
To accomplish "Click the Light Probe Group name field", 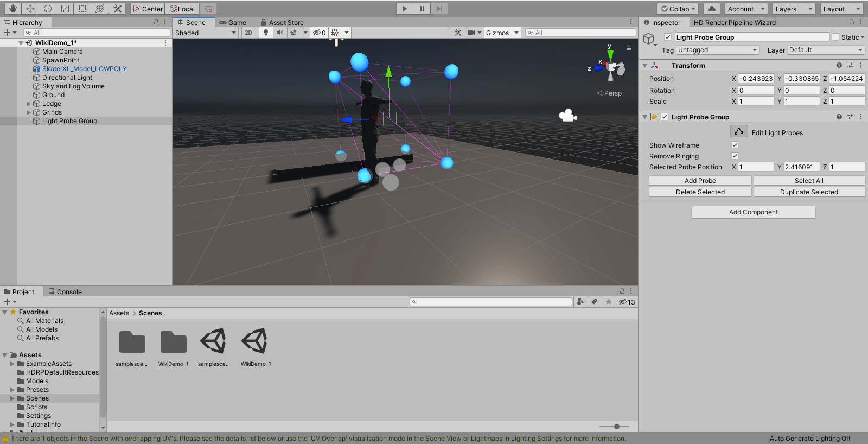I will coord(752,37).
